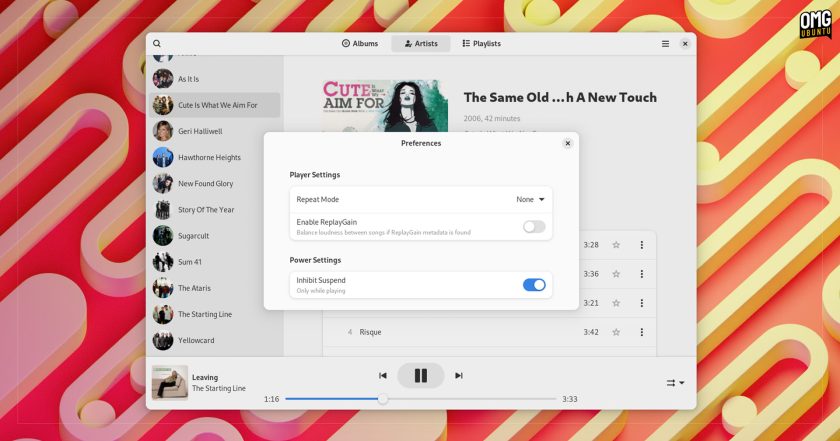This screenshot has height=441, width=840.
Task: Open the hamburger main menu
Action: [665, 44]
